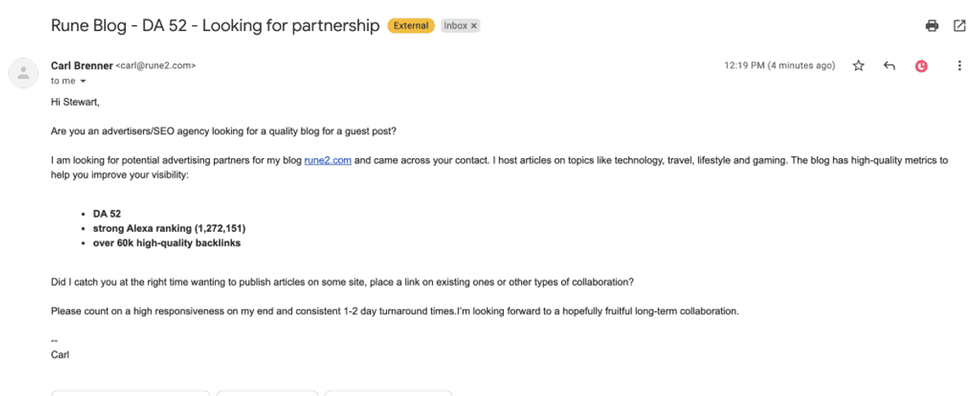The image size is (980, 396).
Task: Click the 'Hi Stewart,' greeting line
Action: (75, 103)
